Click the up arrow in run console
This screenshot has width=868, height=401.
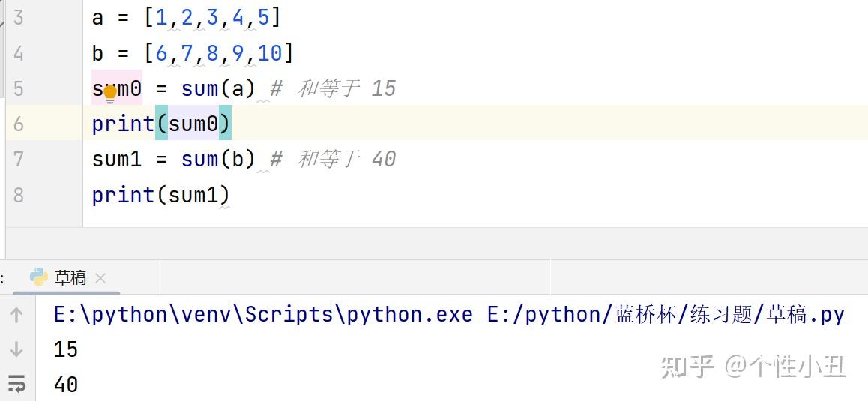click(16, 315)
